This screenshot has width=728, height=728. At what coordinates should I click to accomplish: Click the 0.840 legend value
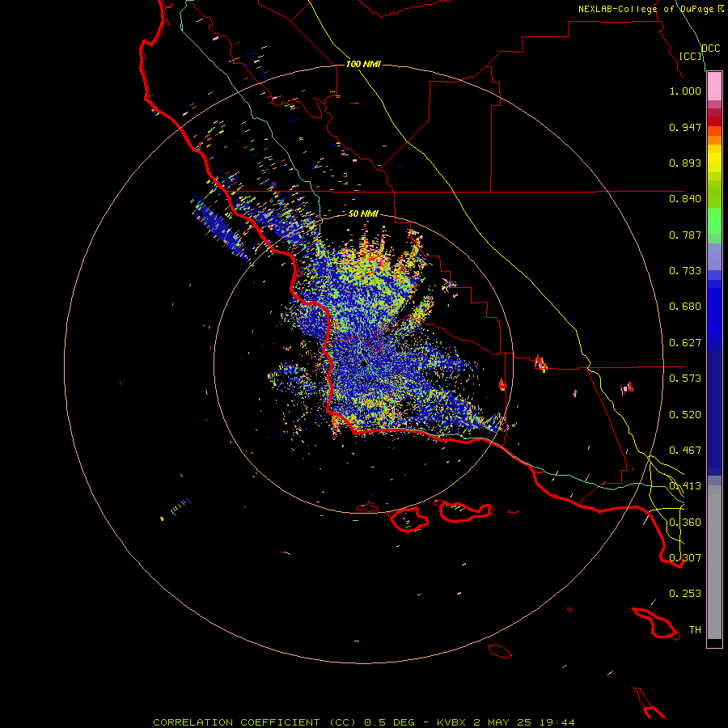(x=685, y=199)
